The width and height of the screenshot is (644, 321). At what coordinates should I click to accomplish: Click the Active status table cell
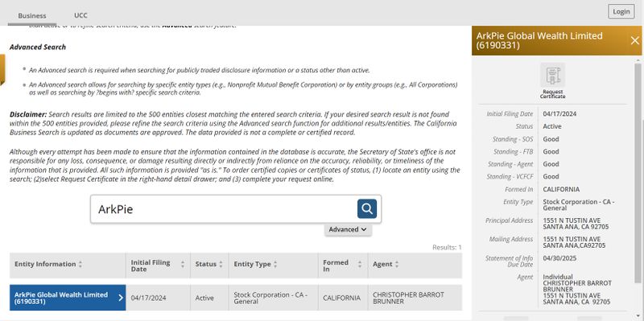(x=209, y=298)
